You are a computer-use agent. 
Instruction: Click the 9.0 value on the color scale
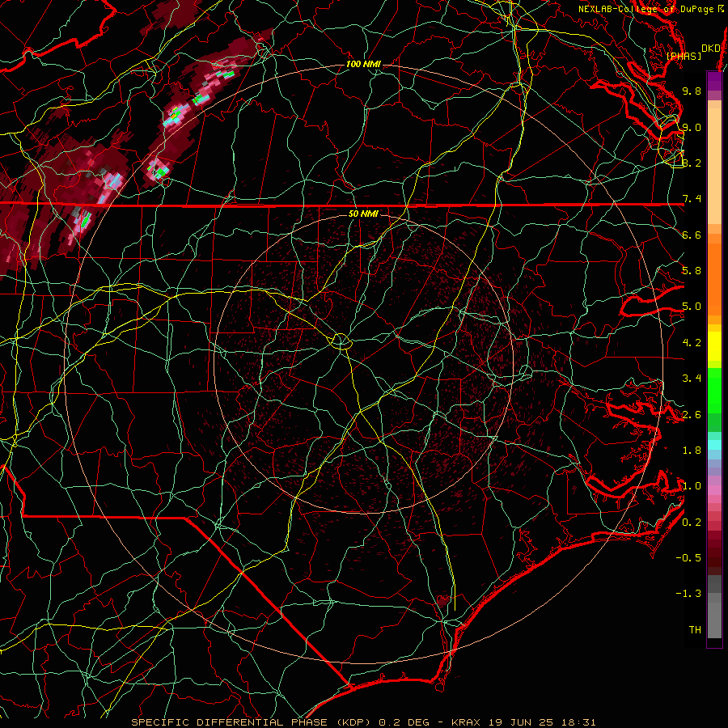(x=692, y=128)
